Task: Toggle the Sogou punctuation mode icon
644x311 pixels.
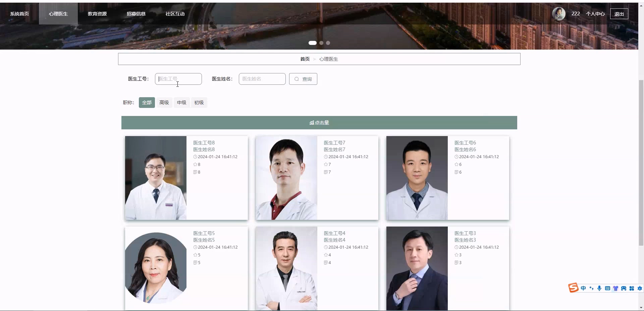Action: click(x=591, y=288)
